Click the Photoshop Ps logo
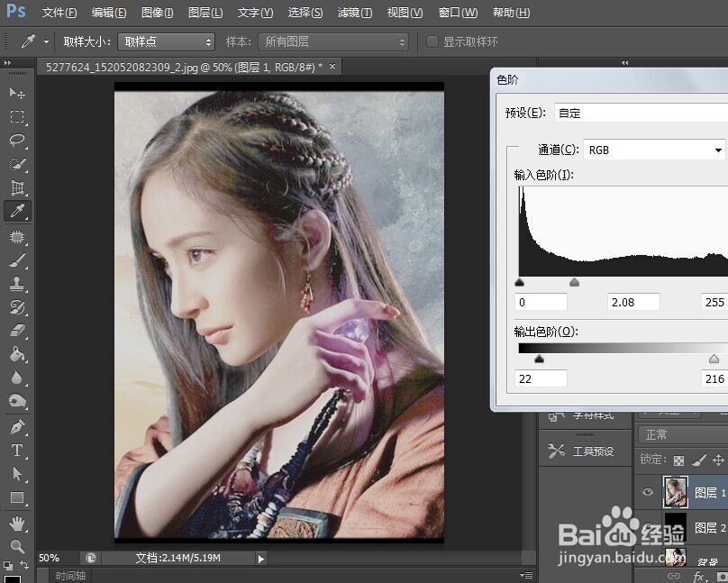728x583 pixels. (16, 11)
